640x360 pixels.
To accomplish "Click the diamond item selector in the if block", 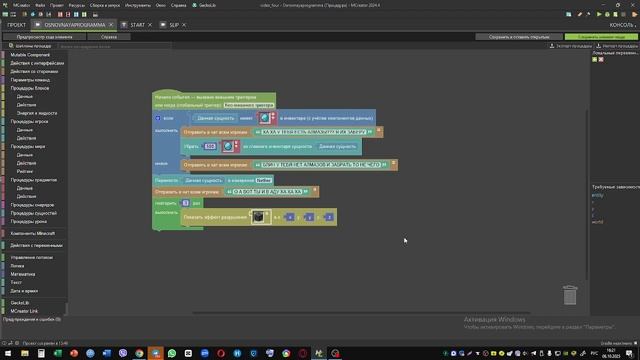I will coord(264,118).
